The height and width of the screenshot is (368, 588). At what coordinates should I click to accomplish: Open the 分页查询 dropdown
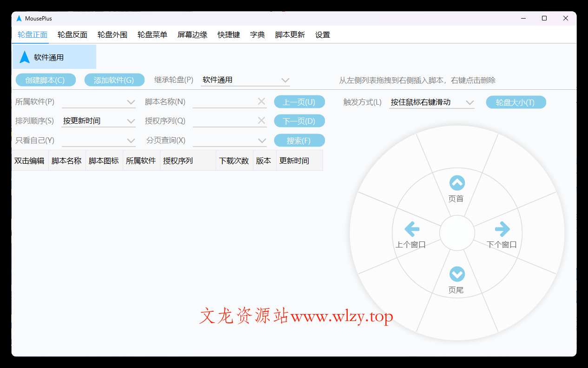click(x=262, y=140)
